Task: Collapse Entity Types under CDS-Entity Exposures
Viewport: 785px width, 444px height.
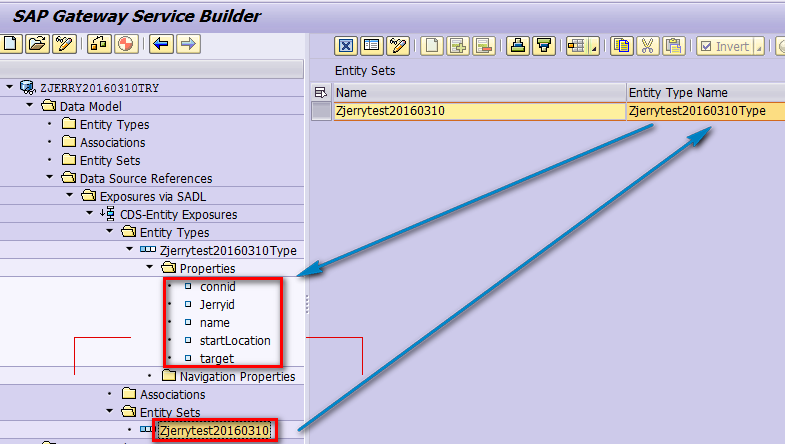Action: point(110,232)
